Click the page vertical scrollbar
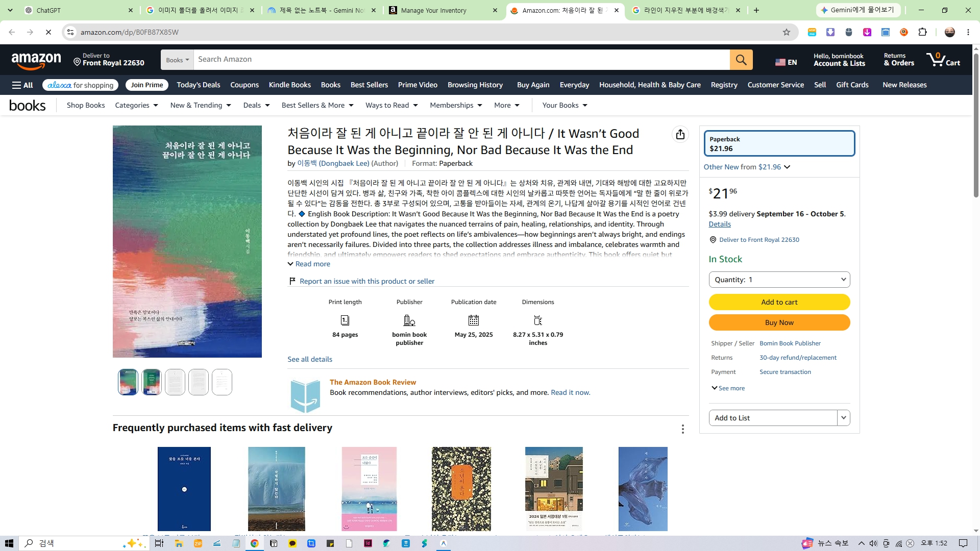The width and height of the screenshot is (980, 551). click(x=976, y=125)
